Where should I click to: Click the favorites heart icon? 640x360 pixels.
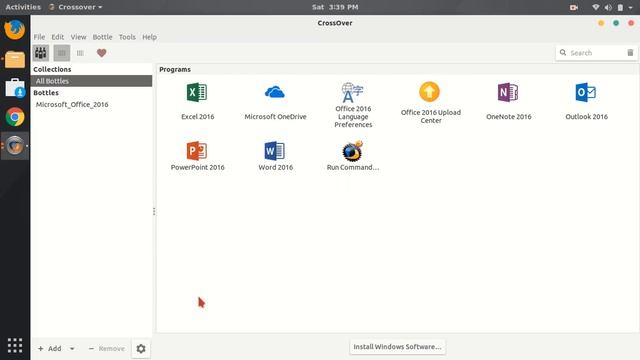102,53
